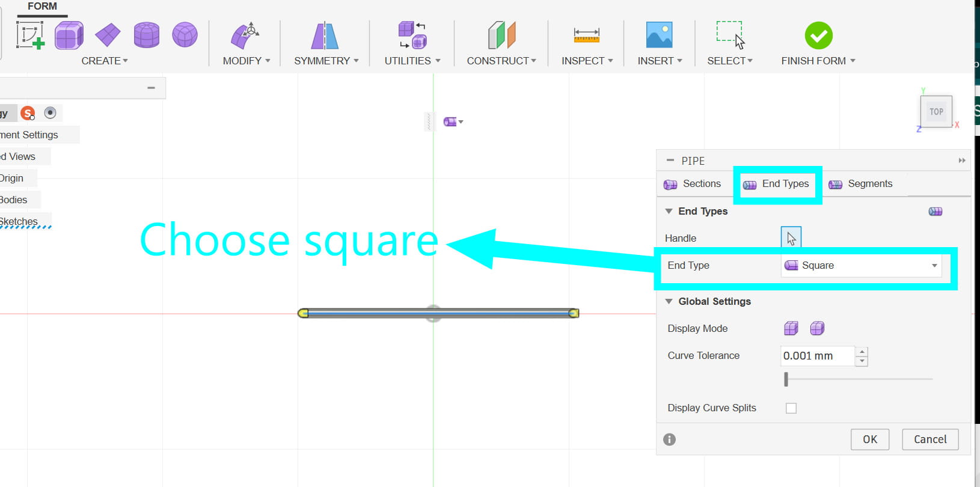Click the Mirror symmetry icon
Viewport: 980px width, 487px height.
[325, 35]
